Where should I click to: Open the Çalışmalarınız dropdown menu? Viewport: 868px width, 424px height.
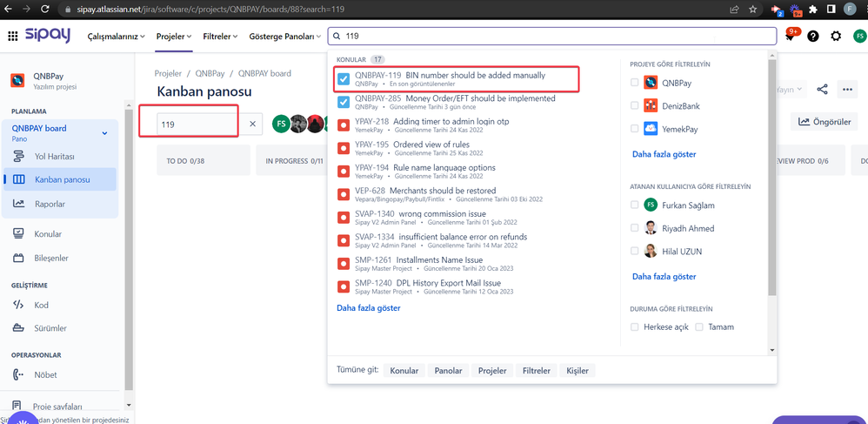(x=117, y=37)
